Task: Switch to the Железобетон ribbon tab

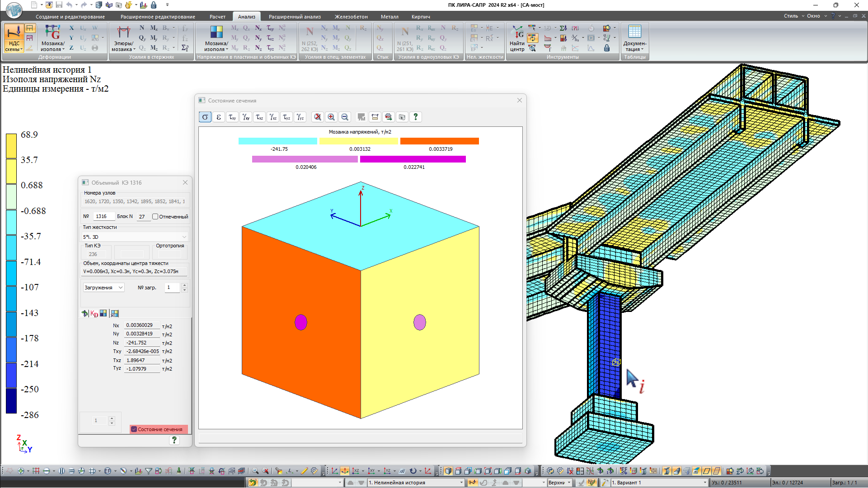Action: [351, 17]
